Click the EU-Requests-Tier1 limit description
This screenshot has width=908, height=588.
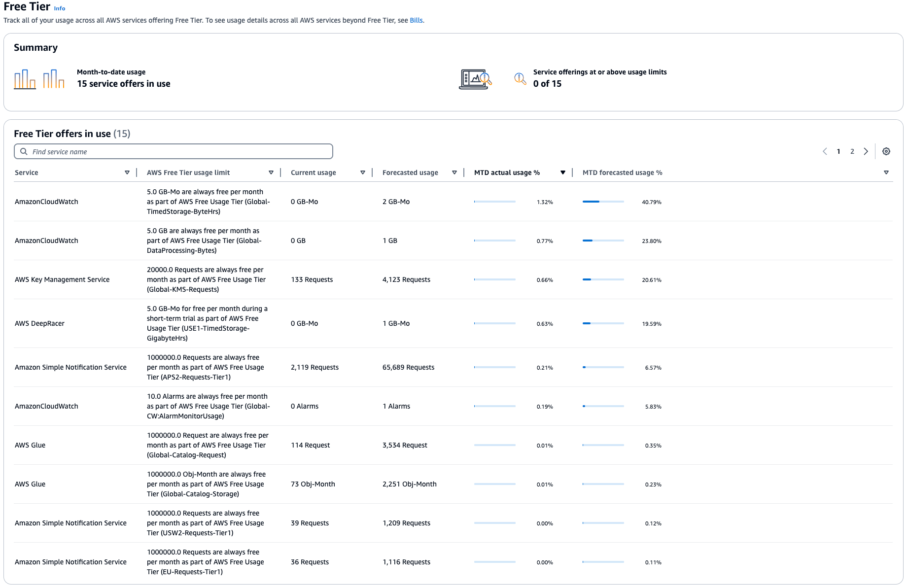[x=205, y=562]
